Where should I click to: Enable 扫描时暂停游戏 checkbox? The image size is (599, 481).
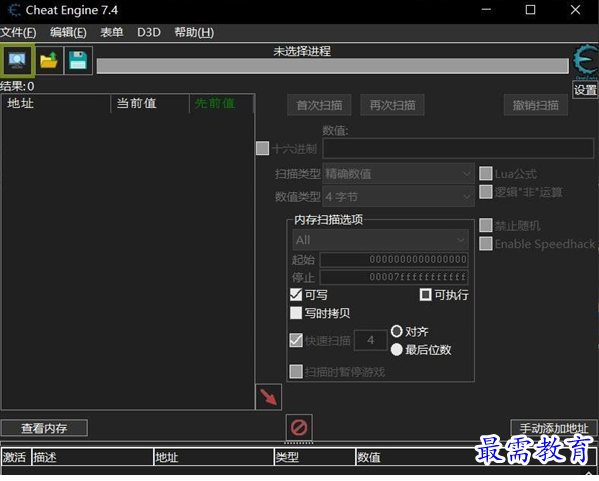point(296,371)
